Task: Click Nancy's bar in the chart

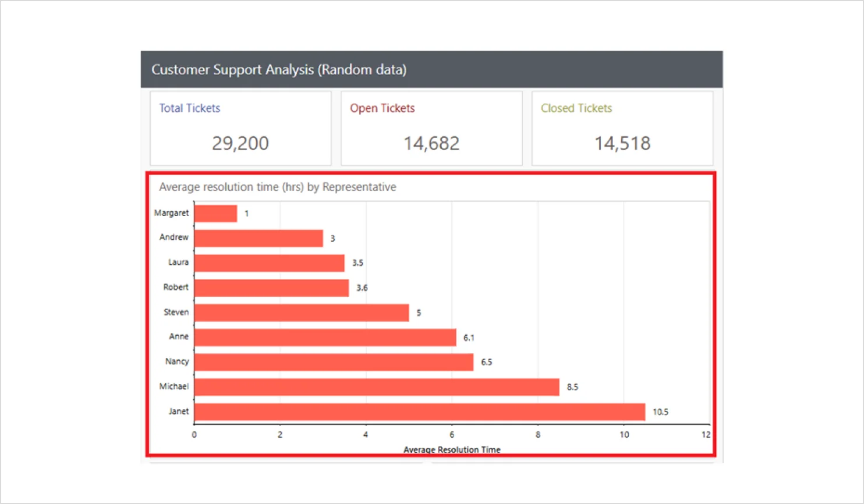Action: click(x=332, y=361)
